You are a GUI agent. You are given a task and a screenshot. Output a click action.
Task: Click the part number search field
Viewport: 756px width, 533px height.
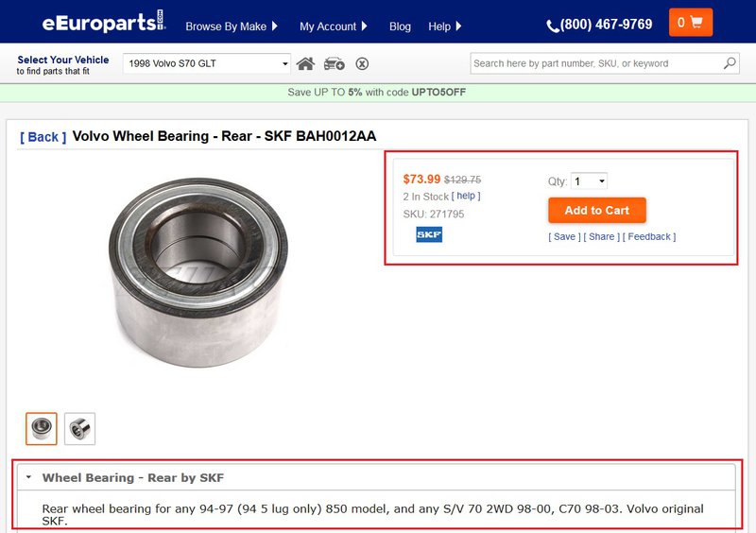click(596, 63)
